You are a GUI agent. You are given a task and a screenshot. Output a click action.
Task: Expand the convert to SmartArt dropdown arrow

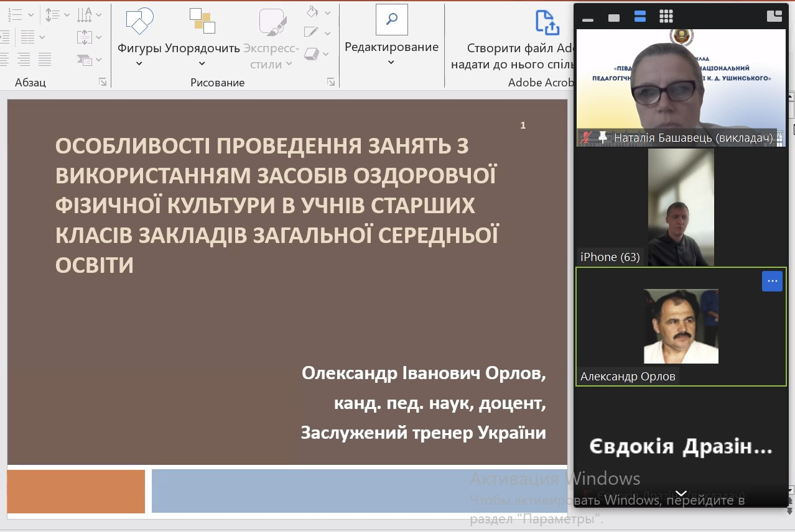point(100,60)
